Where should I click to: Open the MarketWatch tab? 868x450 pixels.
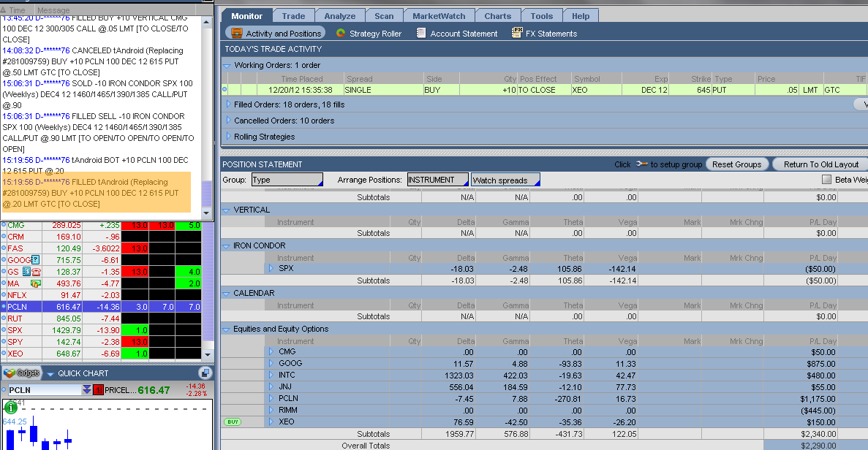438,15
